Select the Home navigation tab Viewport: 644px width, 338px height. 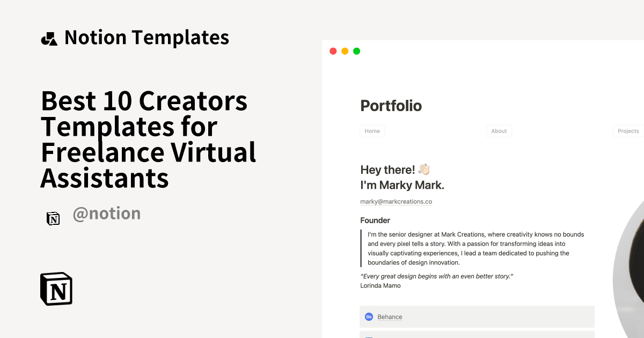click(x=372, y=130)
